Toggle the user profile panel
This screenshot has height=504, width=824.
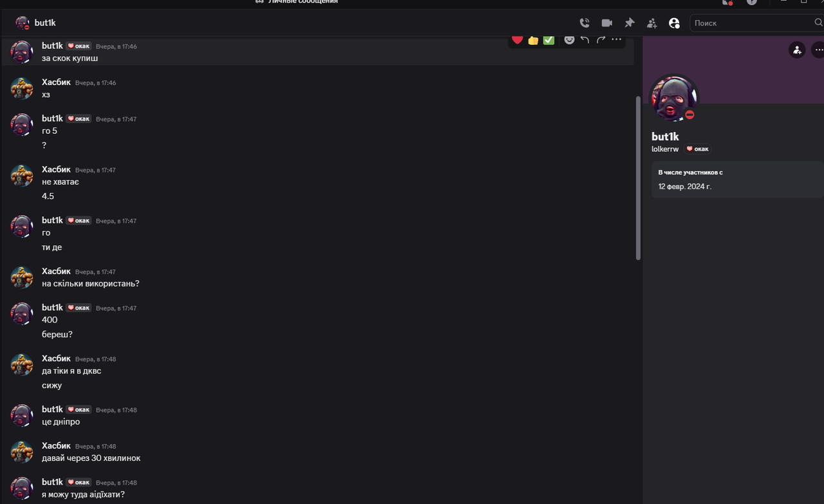point(674,23)
